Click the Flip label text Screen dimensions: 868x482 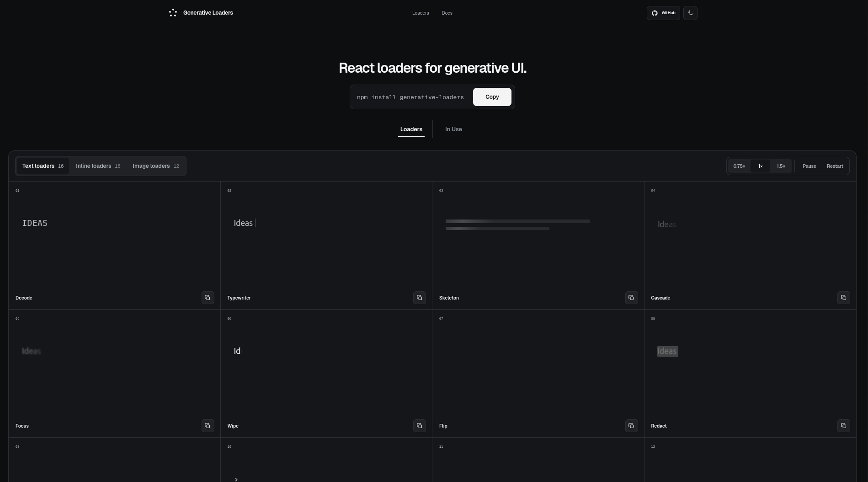pos(443,426)
